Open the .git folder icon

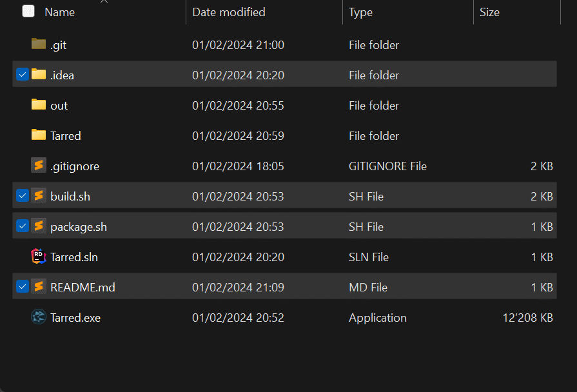tap(39, 44)
